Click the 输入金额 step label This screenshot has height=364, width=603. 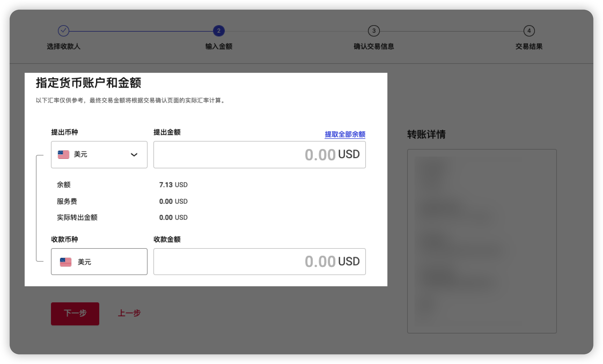[219, 46]
